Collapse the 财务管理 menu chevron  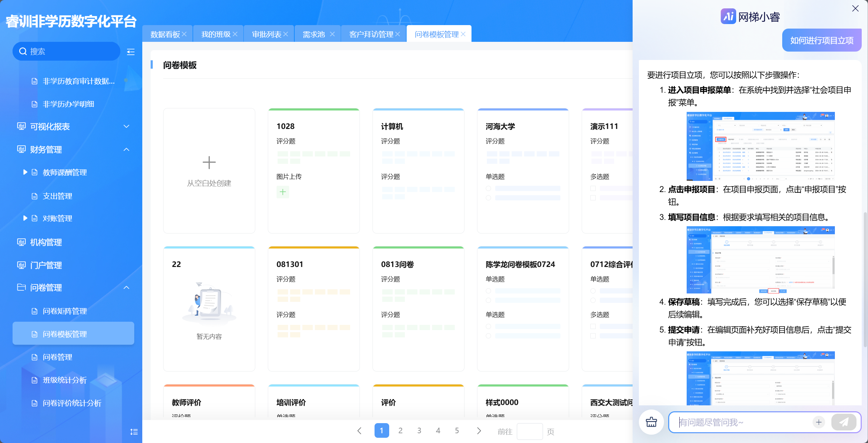[x=127, y=149]
